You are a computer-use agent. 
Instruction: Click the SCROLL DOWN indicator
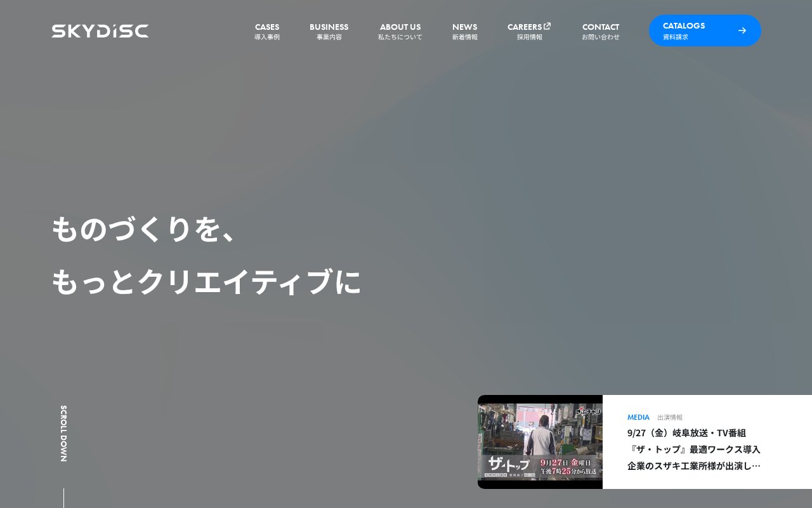point(63,434)
